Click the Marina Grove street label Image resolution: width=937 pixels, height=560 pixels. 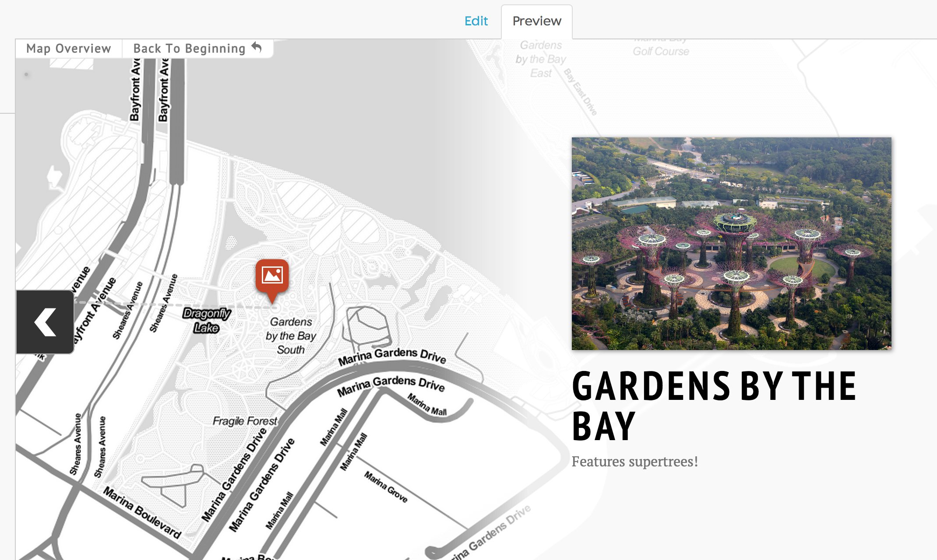pyautogui.click(x=386, y=487)
